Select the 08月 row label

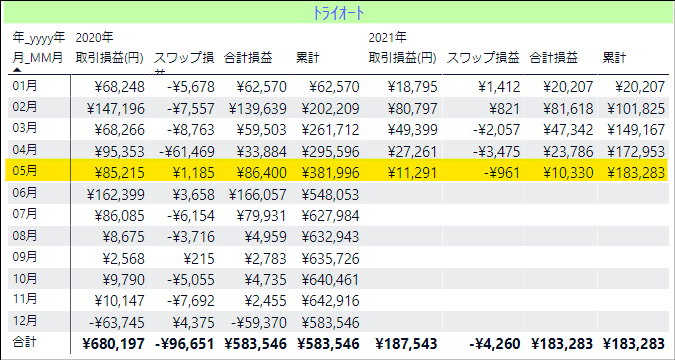click(x=25, y=235)
